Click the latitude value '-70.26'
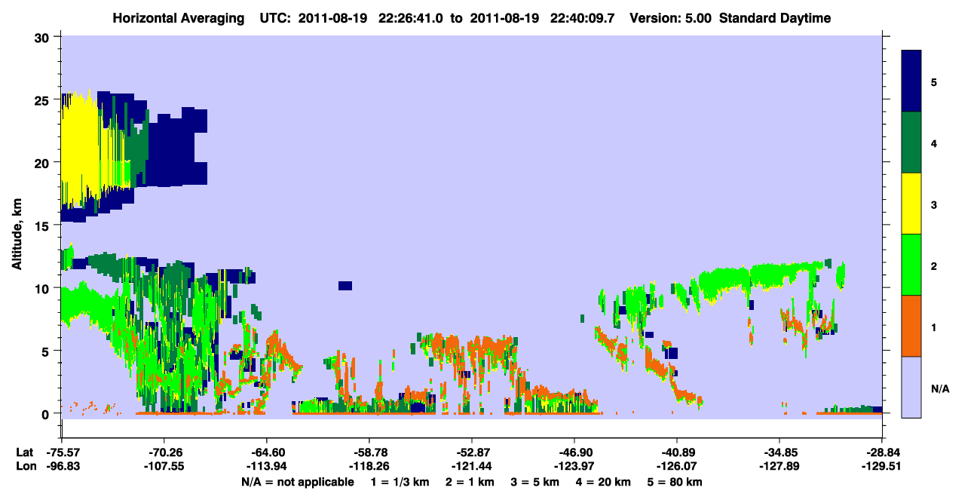 [x=164, y=452]
